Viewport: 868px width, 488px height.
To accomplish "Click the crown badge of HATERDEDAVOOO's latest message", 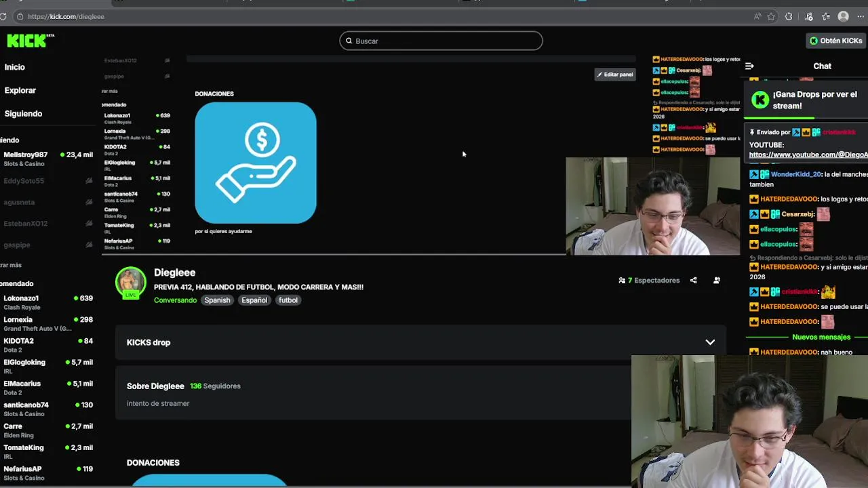I will [753, 352].
